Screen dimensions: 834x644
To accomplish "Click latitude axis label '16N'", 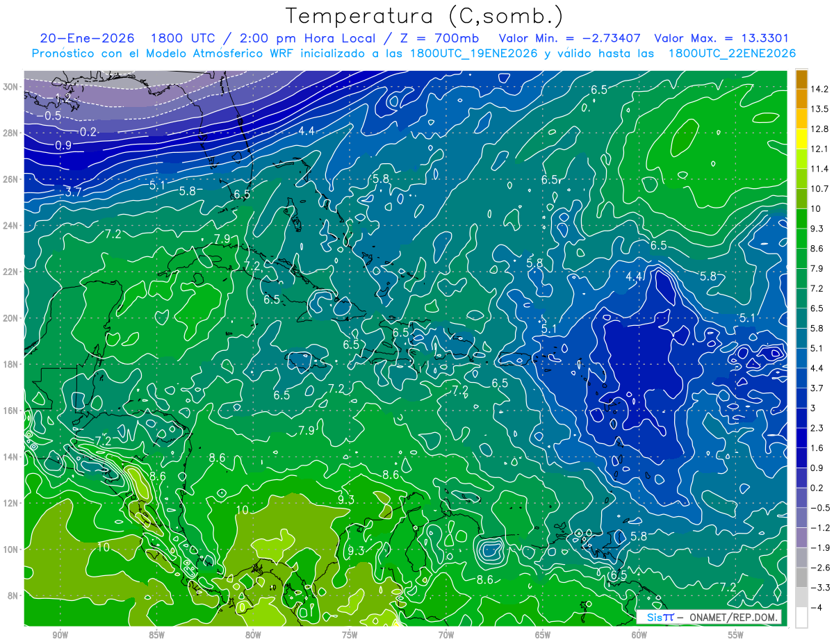I will (x=10, y=411).
